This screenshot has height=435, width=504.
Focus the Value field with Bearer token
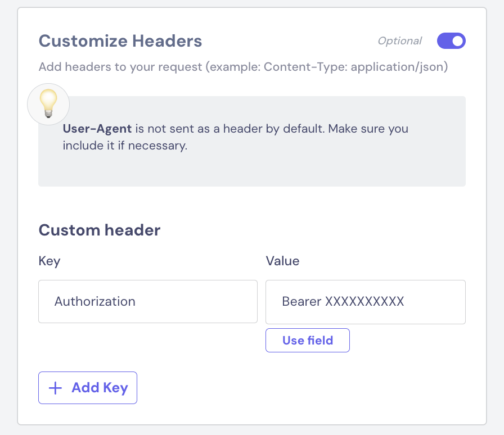click(x=366, y=302)
